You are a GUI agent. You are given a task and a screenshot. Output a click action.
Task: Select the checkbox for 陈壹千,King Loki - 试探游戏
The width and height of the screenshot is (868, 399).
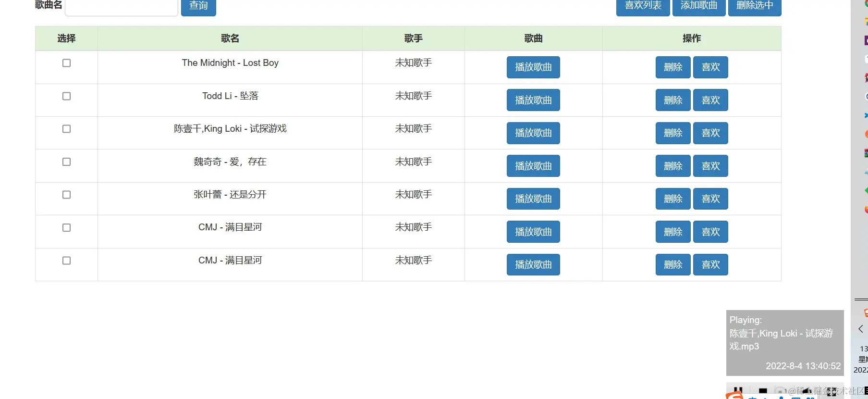pos(67,129)
